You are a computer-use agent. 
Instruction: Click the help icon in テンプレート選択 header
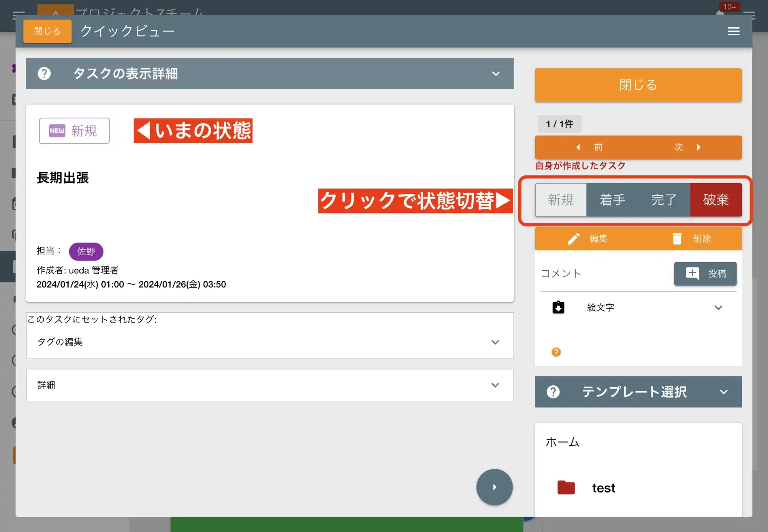click(553, 392)
